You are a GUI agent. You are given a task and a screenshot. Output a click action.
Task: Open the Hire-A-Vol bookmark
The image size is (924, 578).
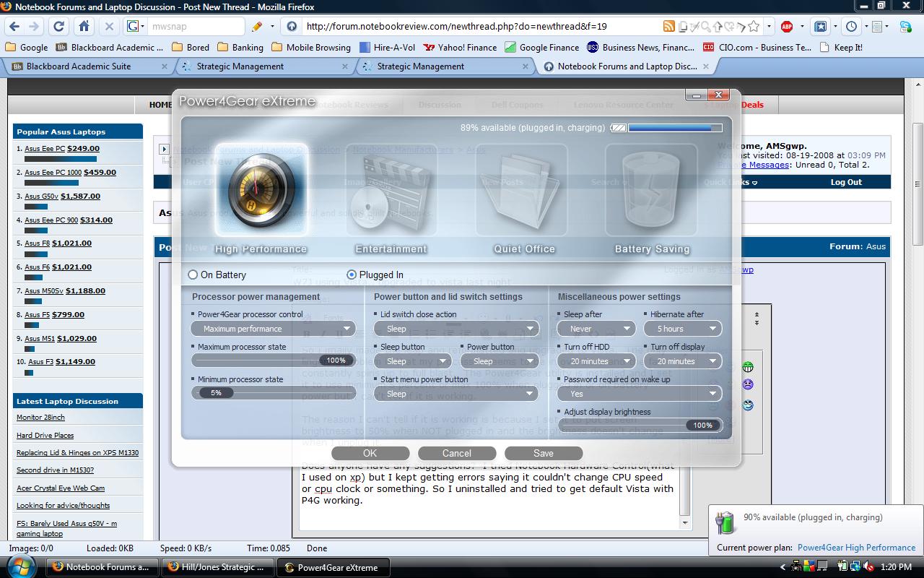(x=386, y=47)
